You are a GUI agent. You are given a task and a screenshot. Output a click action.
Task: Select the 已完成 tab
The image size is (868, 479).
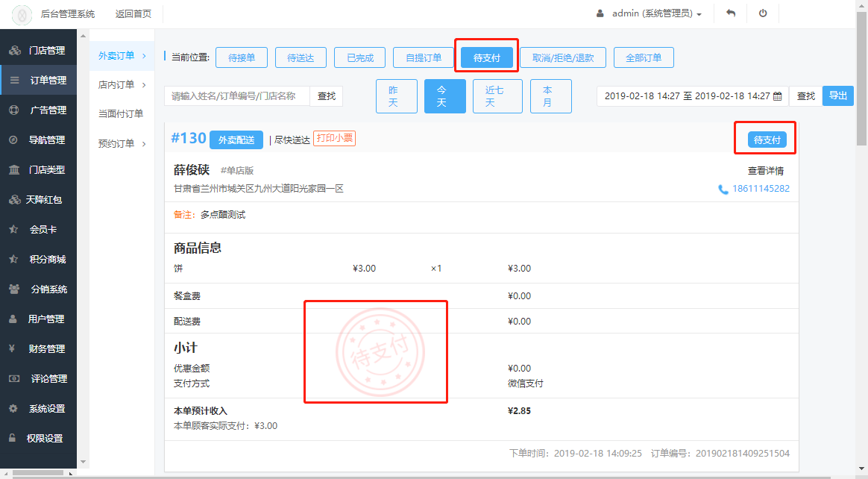360,57
